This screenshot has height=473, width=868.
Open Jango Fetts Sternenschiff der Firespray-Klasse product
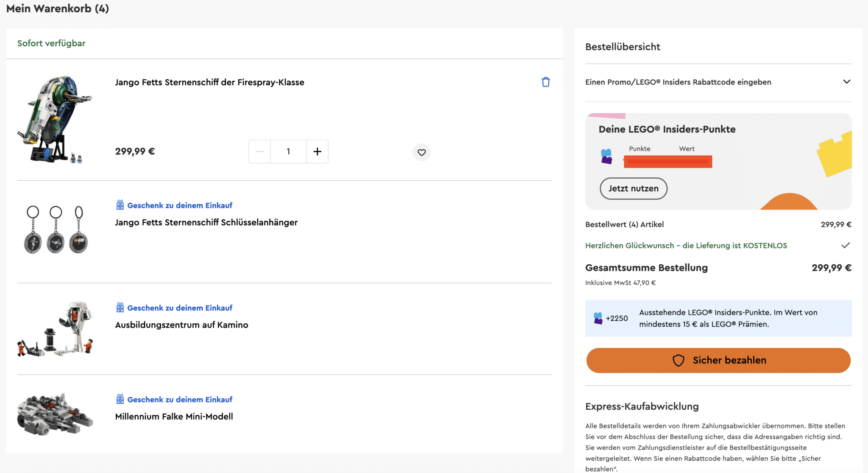[x=209, y=82]
